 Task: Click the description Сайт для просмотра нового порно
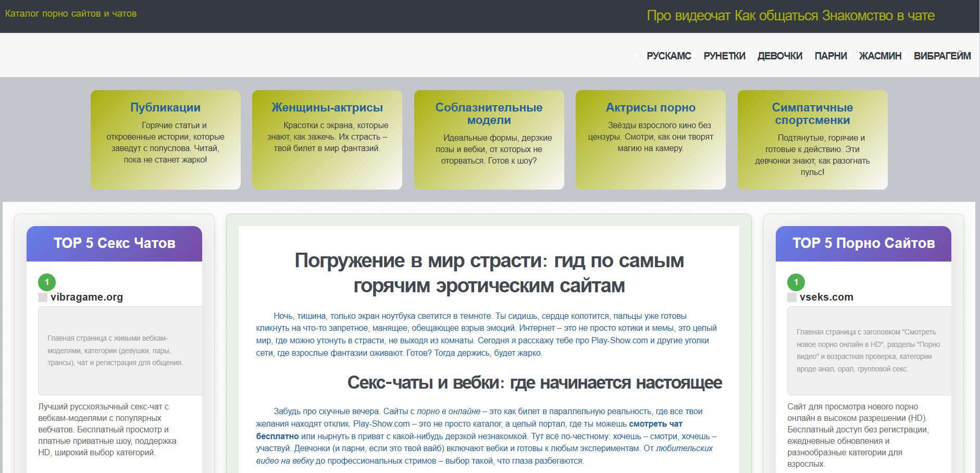[x=858, y=435]
